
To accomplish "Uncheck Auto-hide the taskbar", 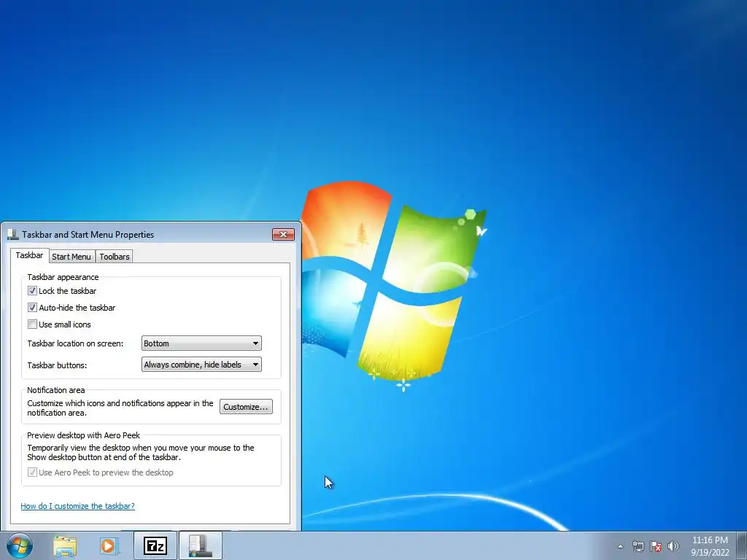I will 32,308.
